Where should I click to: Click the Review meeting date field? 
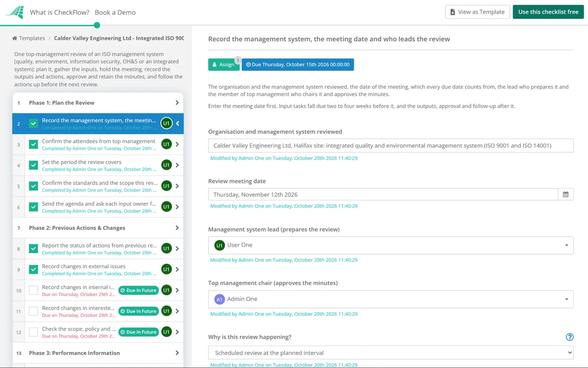(x=383, y=195)
